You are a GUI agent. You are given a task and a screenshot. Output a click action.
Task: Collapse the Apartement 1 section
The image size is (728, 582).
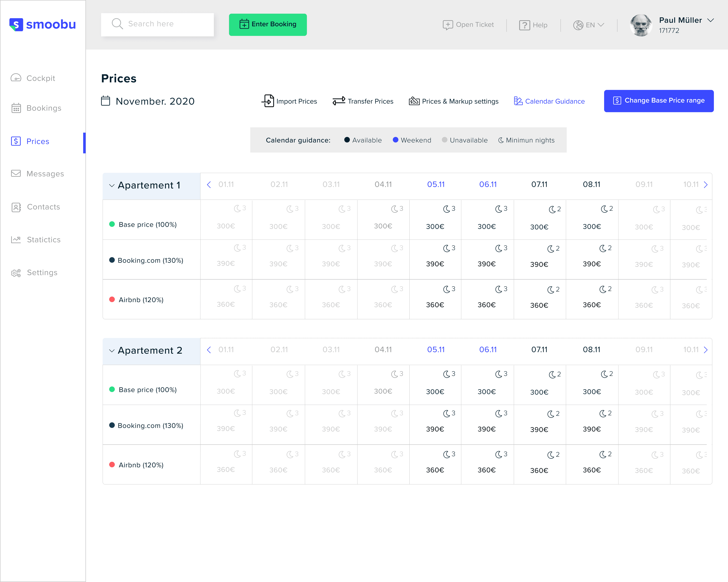coord(112,186)
